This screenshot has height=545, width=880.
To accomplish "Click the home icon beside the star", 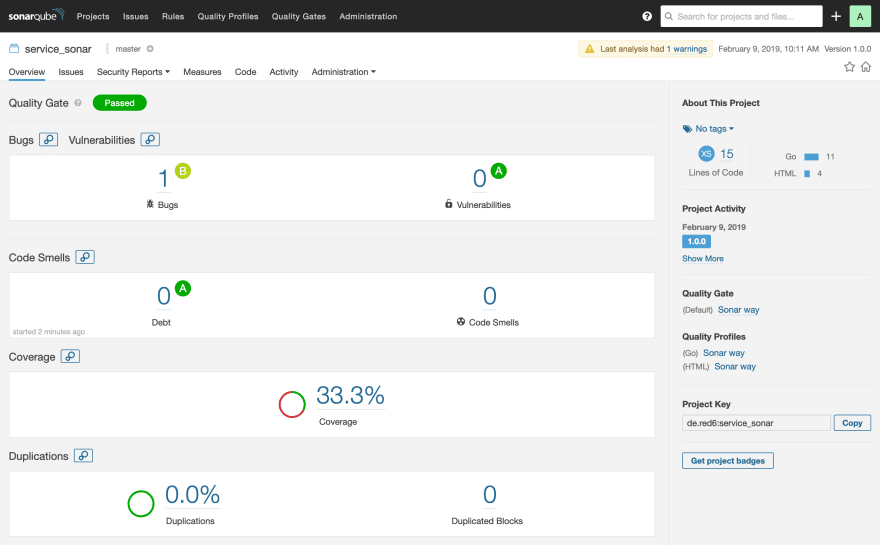I will [x=865, y=67].
